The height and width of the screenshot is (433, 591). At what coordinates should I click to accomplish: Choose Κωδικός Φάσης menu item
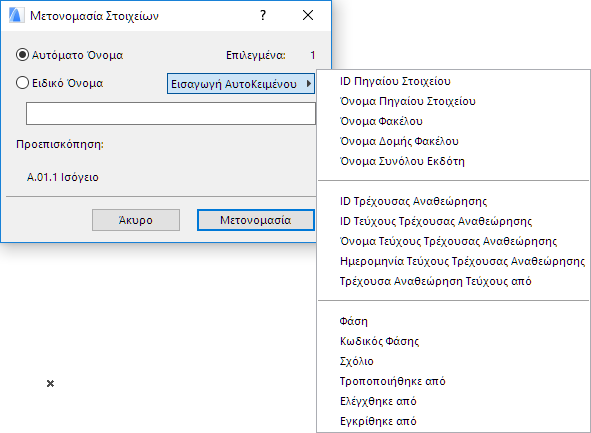click(x=453, y=341)
